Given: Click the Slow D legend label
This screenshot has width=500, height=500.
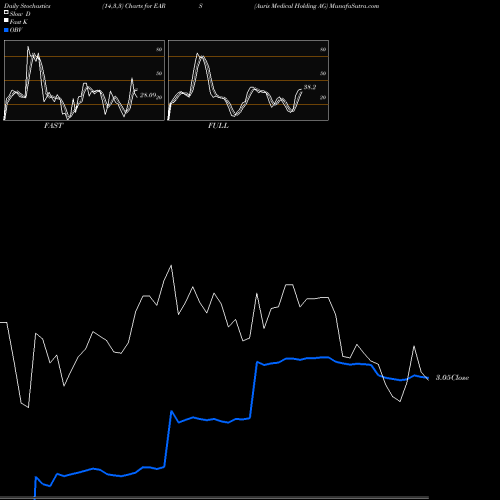Looking at the screenshot, I should (20, 14).
